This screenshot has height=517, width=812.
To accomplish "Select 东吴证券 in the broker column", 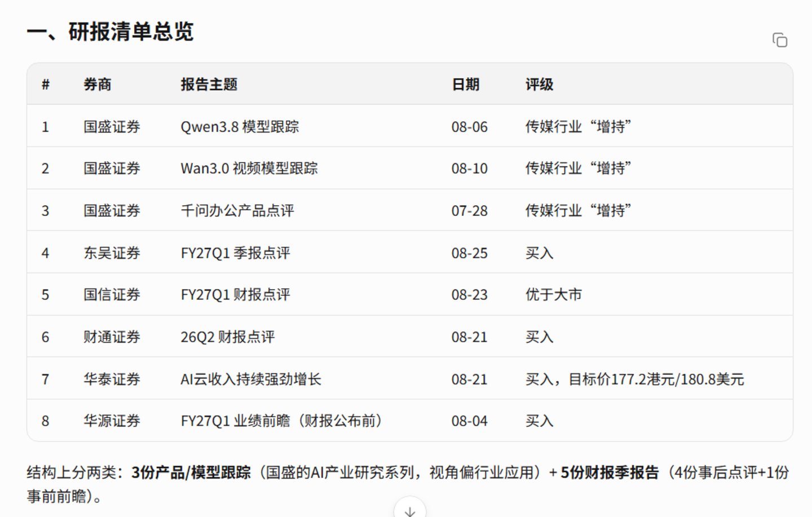I will click(112, 253).
